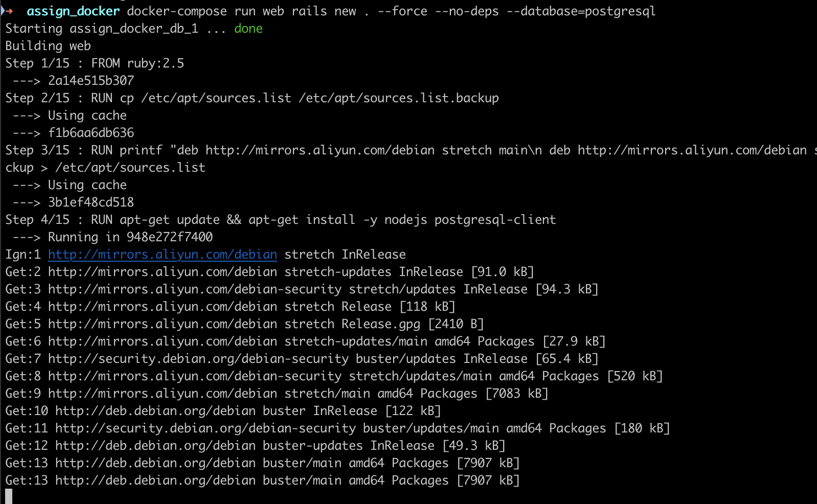The width and height of the screenshot is (817, 504).
Task: Click the 'Building web' line
Action: [x=48, y=46]
